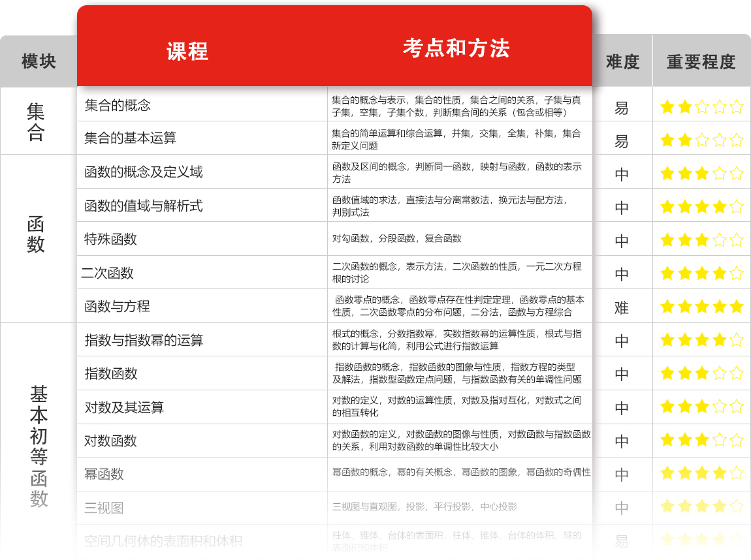Click the 中 difficulty for 幂函数
This screenshot has height=560, width=751.
coord(622,474)
